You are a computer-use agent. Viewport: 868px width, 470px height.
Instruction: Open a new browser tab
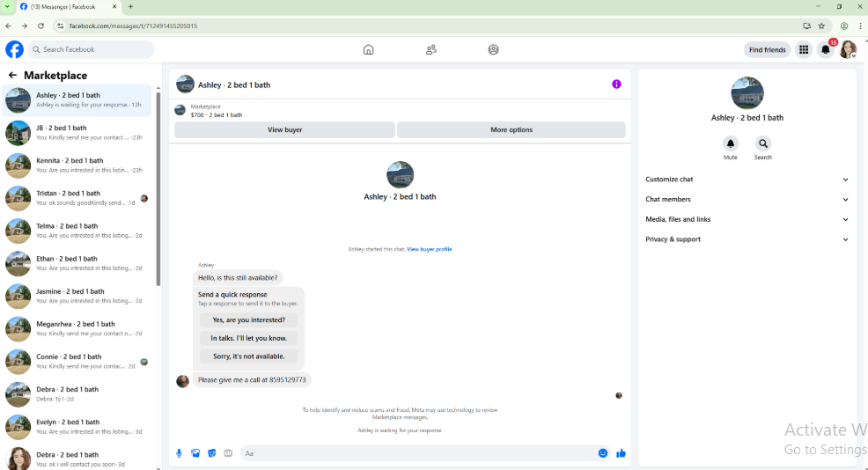(130, 7)
